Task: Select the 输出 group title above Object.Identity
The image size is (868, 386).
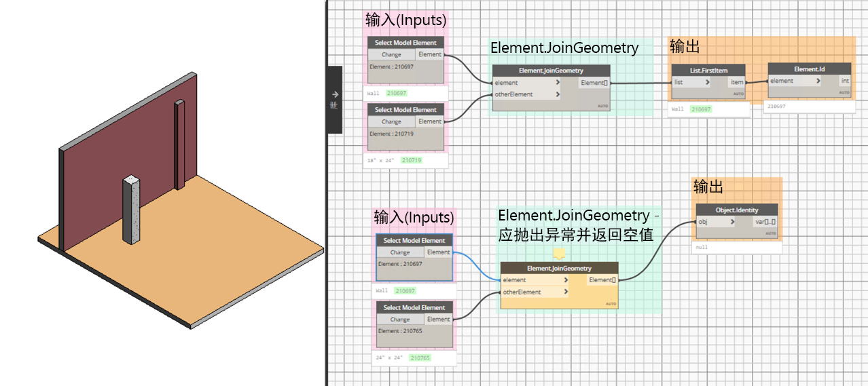Action: point(708,187)
